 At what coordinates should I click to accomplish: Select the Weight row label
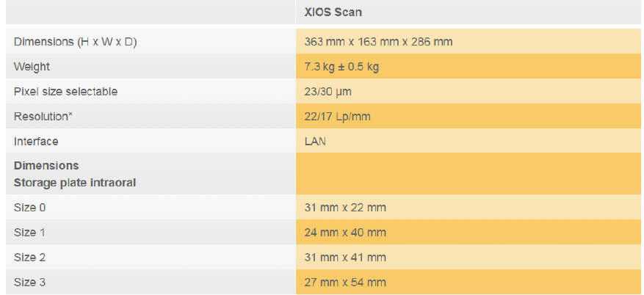click(32, 67)
